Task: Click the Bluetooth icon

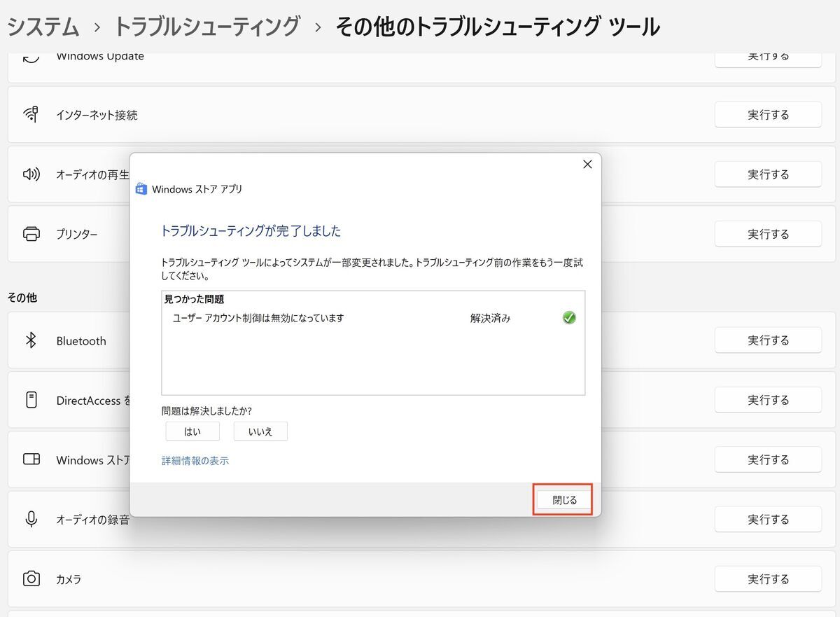Action: click(31, 340)
